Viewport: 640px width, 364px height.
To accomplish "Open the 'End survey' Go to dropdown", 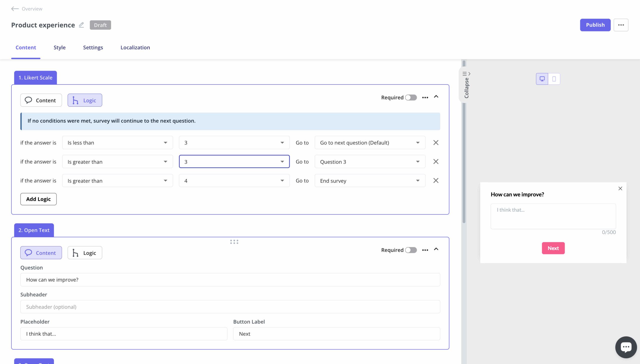I will [369, 180].
